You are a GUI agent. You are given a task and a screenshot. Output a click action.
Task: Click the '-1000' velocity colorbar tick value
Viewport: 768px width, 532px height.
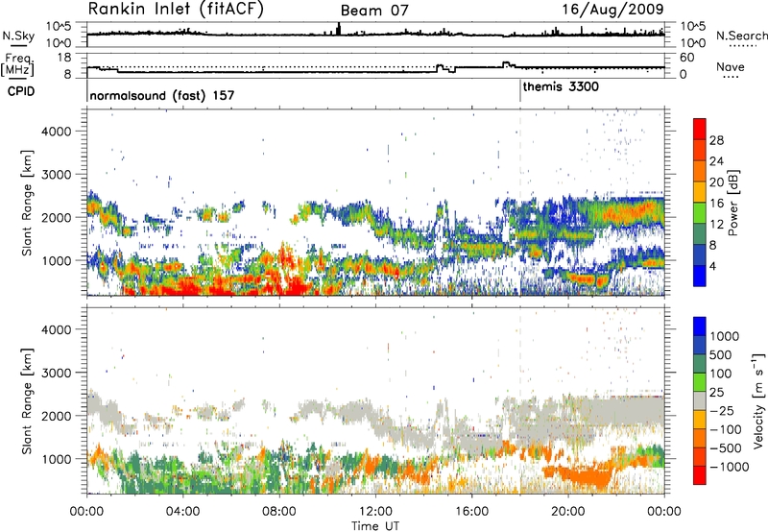click(x=729, y=467)
